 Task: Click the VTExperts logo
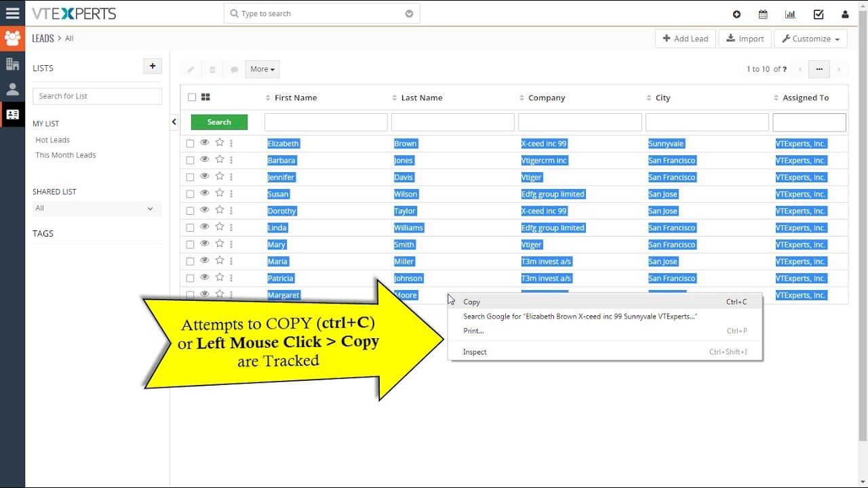pyautogui.click(x=74, y=14)
